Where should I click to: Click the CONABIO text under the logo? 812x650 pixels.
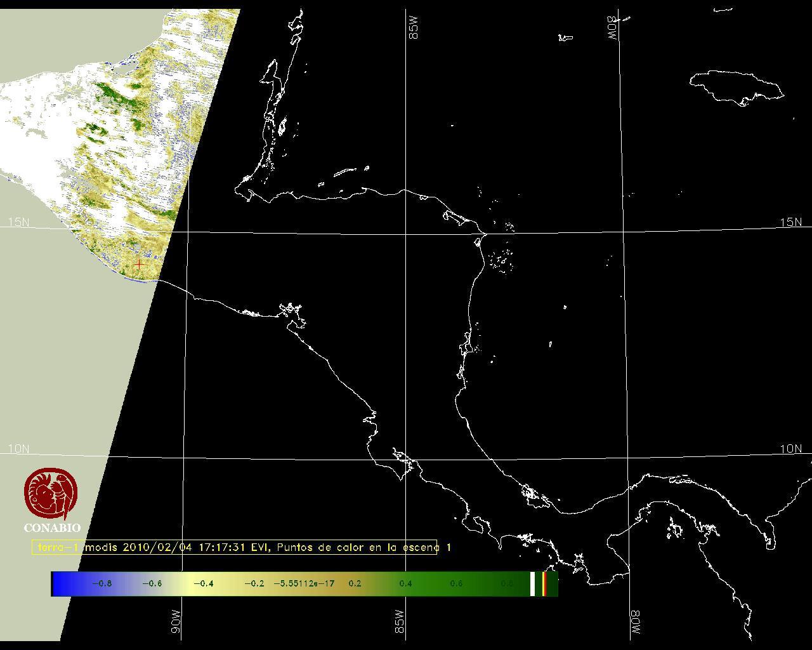[x=52, y=527]
